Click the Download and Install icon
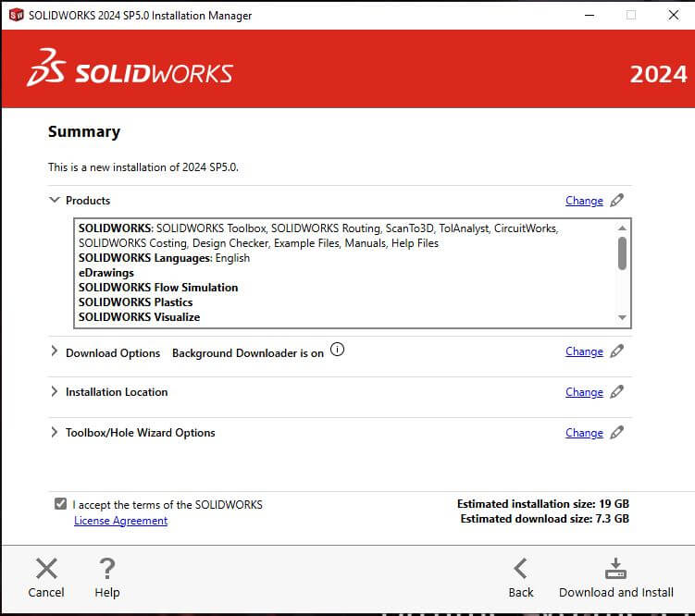This screenshot has width=695, height=616. (615, 569)
